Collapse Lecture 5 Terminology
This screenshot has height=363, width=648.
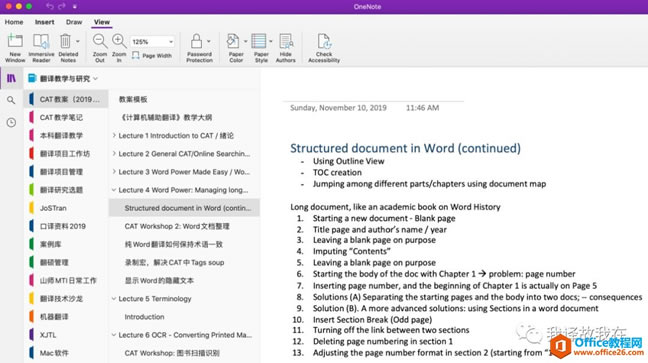point(114,299)
